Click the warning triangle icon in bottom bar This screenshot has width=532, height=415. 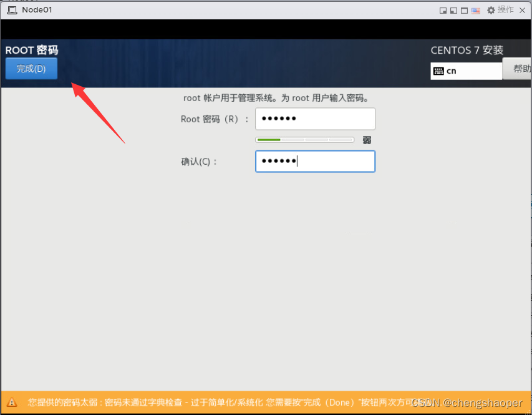tap(11, 402)
